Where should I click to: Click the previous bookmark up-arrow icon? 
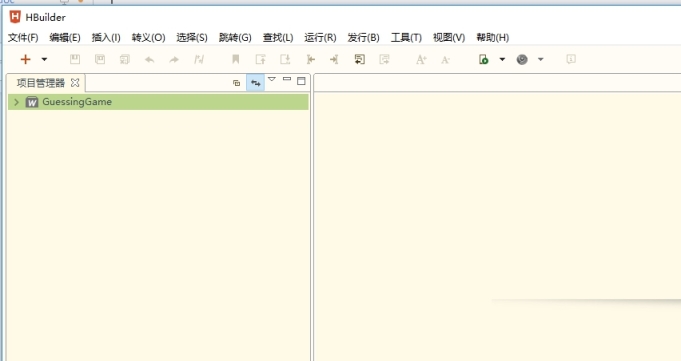[261, 59]
